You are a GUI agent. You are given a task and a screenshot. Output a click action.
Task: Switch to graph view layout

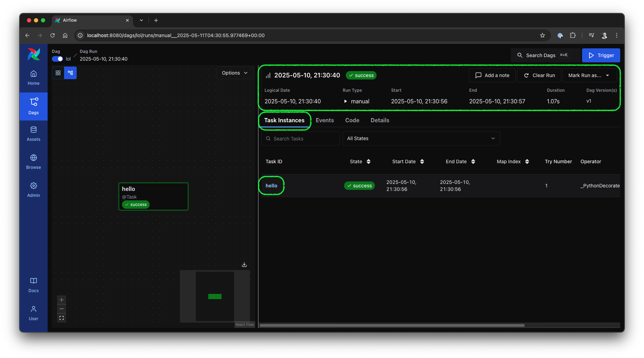click(70, 73)
